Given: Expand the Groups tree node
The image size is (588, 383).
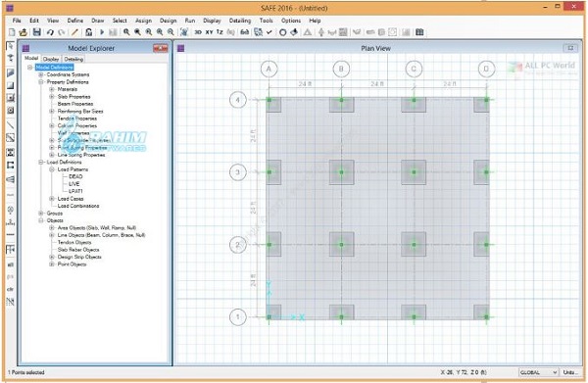Looking at the screenshot, I should pos(41,214).
